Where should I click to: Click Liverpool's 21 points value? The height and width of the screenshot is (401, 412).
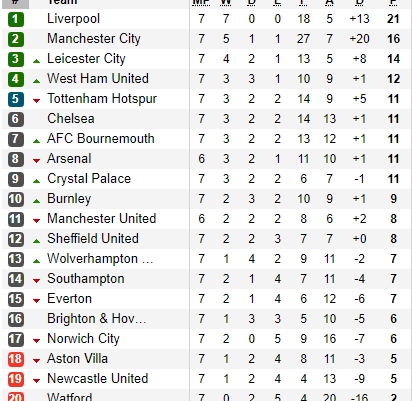tap(393, 19)
